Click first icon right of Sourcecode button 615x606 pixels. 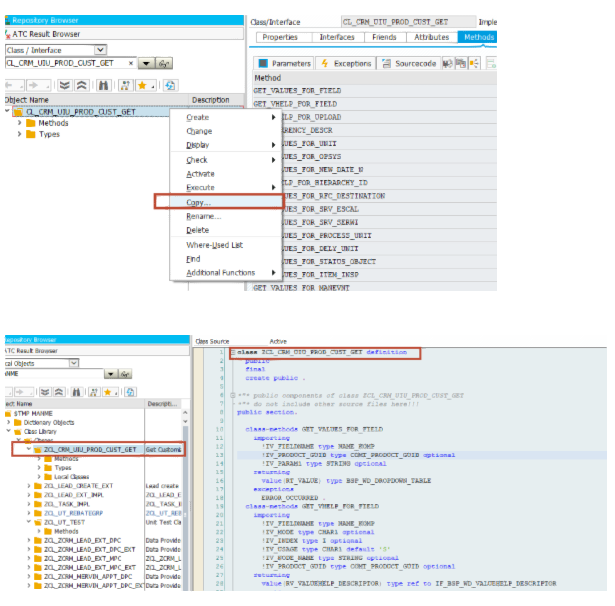point(447,63)
